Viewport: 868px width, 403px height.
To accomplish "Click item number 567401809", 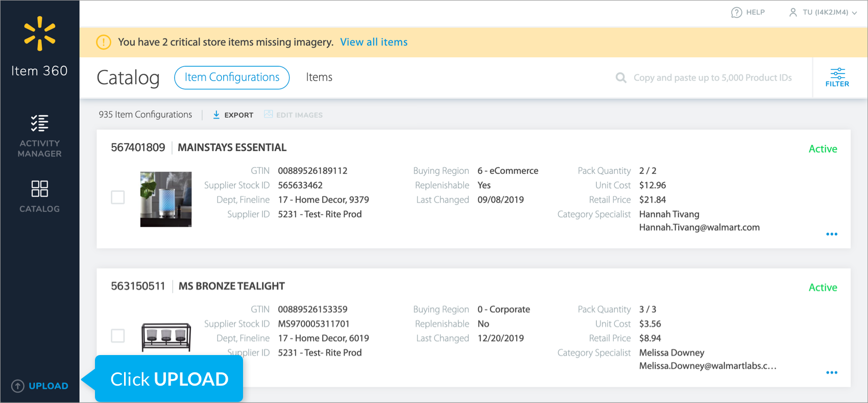I will point(138,147).
